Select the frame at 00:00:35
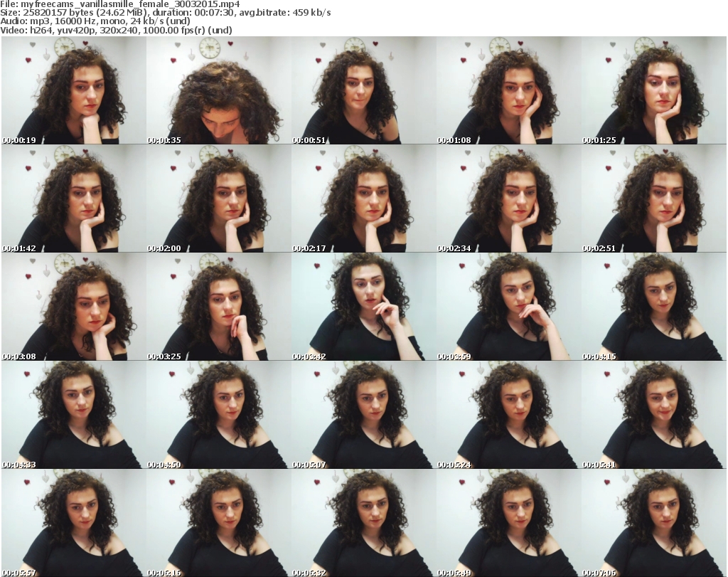Viewport: 728px width, 577px height. click(x=219, y=90)
